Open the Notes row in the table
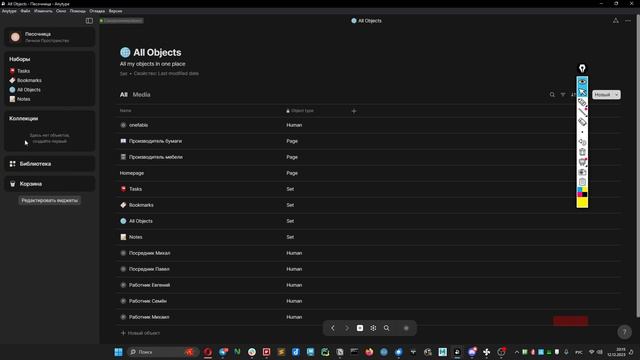This screenshot has height=360, width=640. click(369, 237)
